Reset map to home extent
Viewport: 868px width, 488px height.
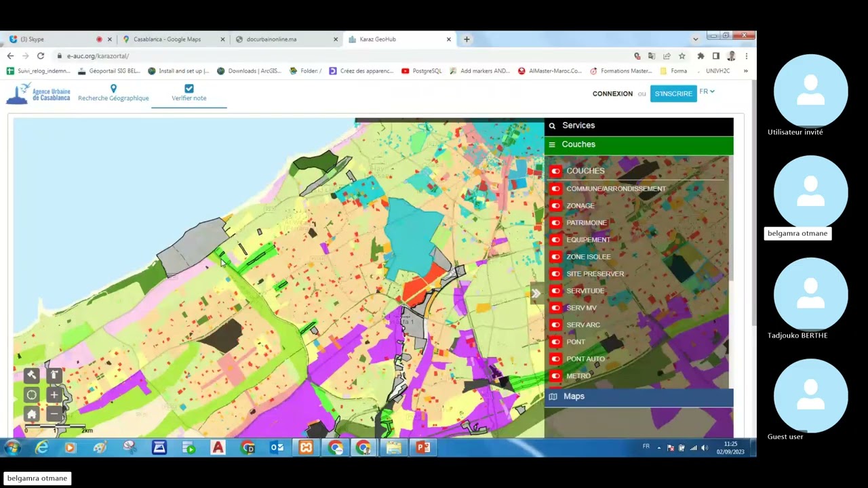tap(31, 413)
